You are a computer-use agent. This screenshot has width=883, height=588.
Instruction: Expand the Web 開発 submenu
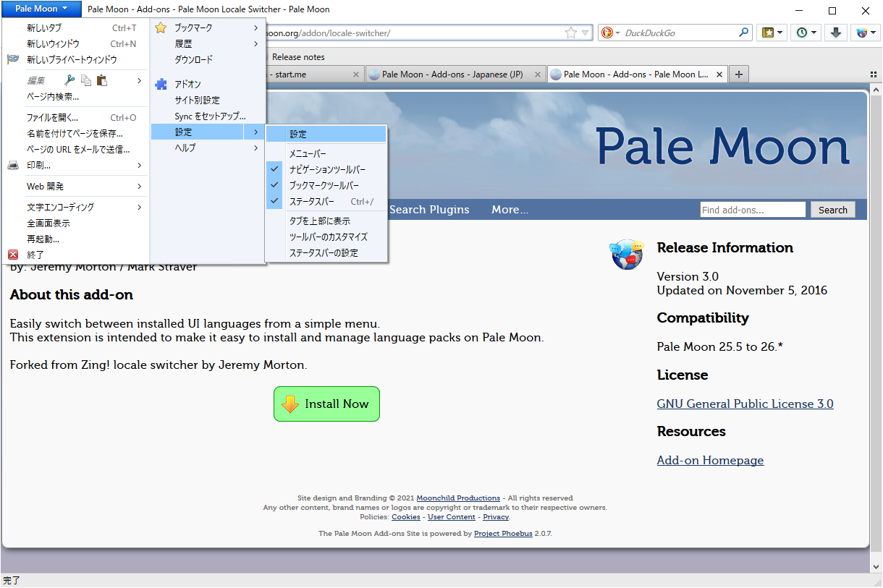point(75,187)
